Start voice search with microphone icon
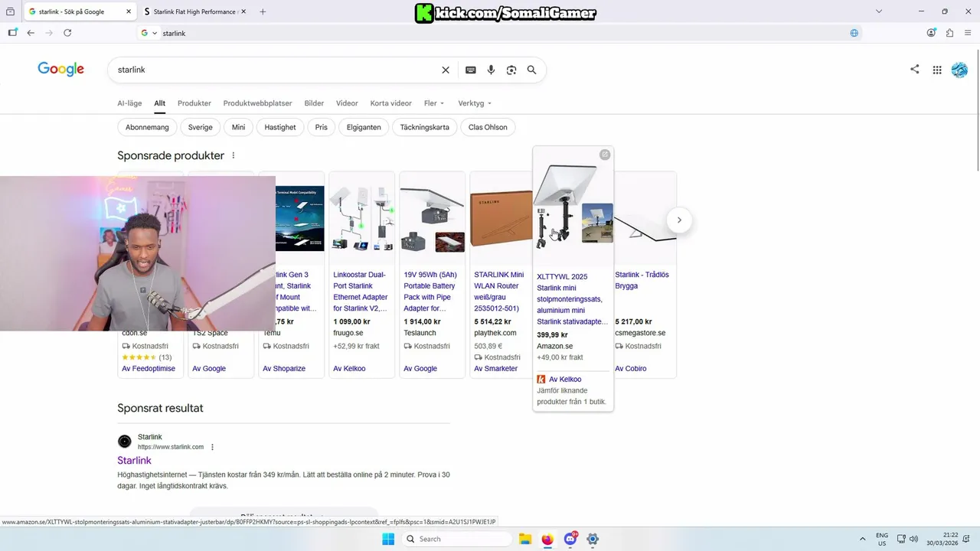This screenshot has height=551, width=980. pos(491,70)
